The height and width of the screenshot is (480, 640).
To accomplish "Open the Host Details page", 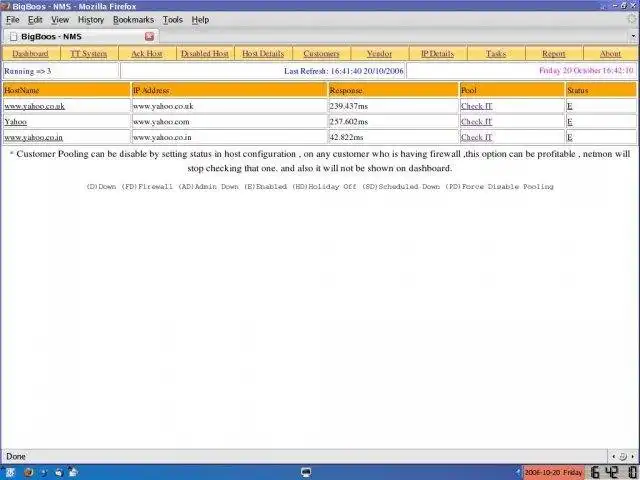I will (263, 53).
